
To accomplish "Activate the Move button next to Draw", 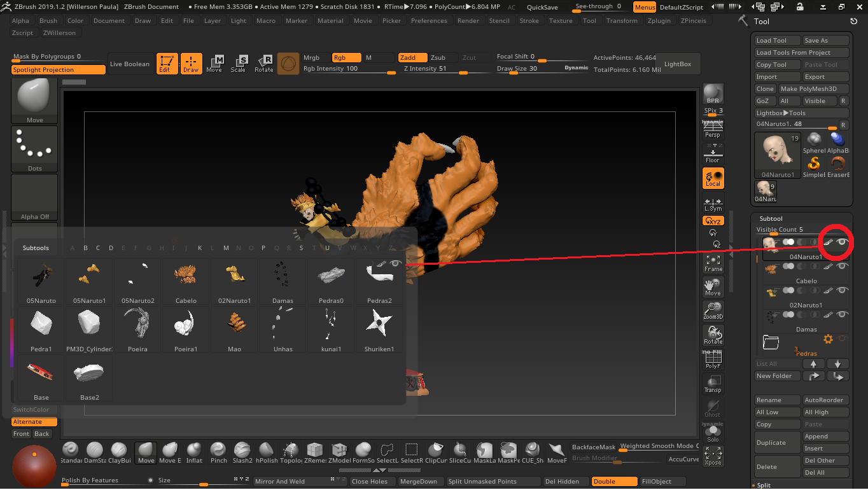I will [214, 64].
